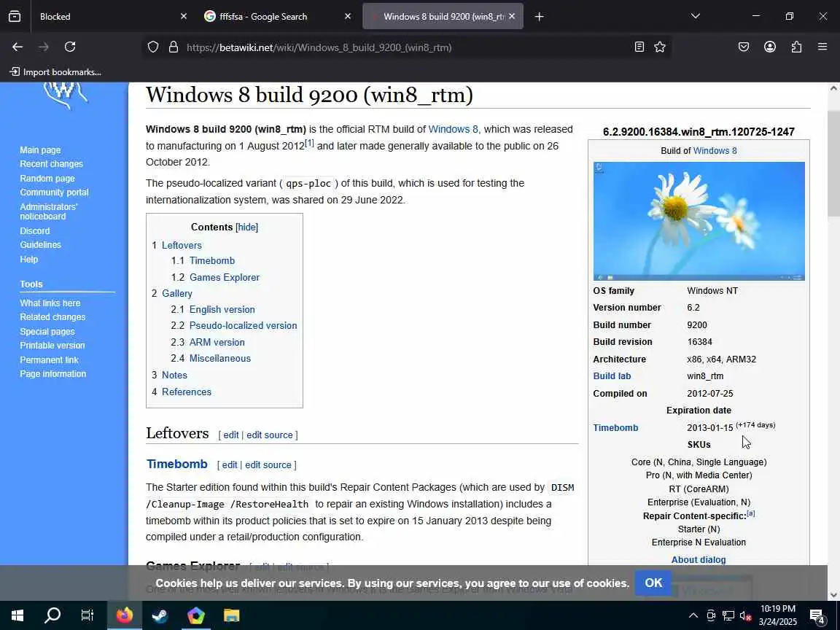Open the Firefox View icon left of the tabs
Viewport: 840px width, 630px height.
[x=15, y=17]
